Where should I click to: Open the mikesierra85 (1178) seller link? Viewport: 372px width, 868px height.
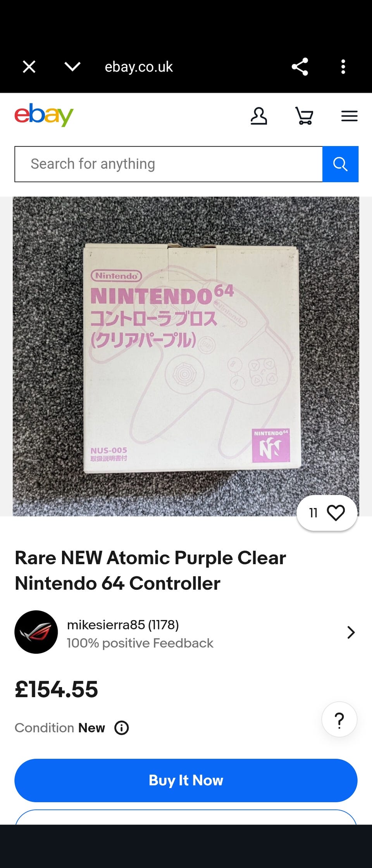coord(123,625)
